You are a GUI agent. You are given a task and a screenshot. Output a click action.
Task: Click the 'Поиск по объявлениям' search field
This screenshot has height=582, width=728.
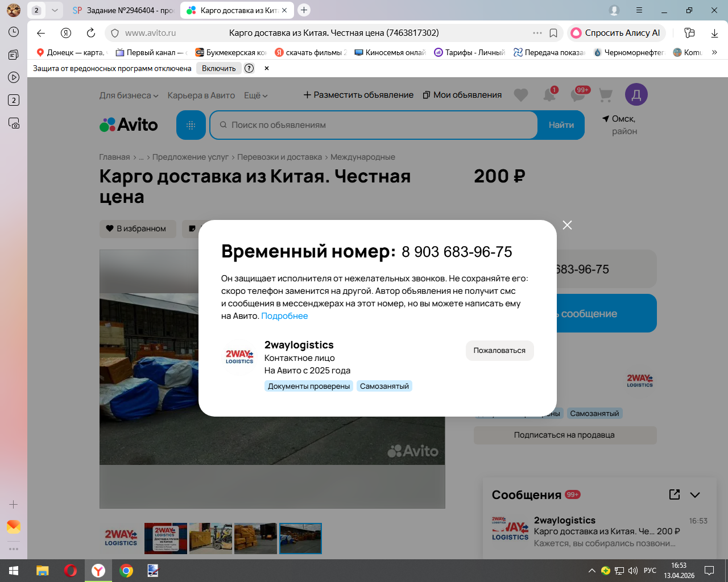point(375,125)
